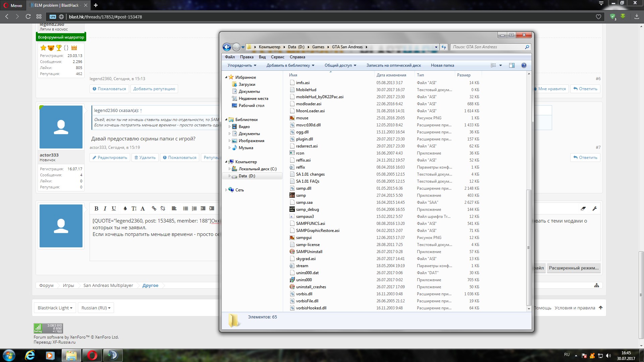This screenshot has height=362, width=644.
Task: Open the Файл menu in Explorer
Action: (230, 57)
